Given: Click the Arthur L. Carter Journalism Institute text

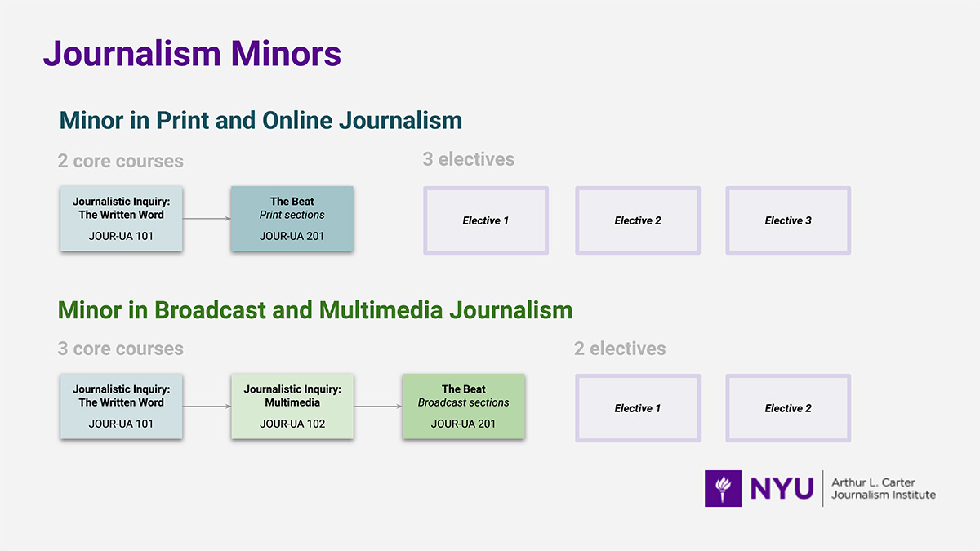Looking at the screenshot, I should (x=883, y=489).
